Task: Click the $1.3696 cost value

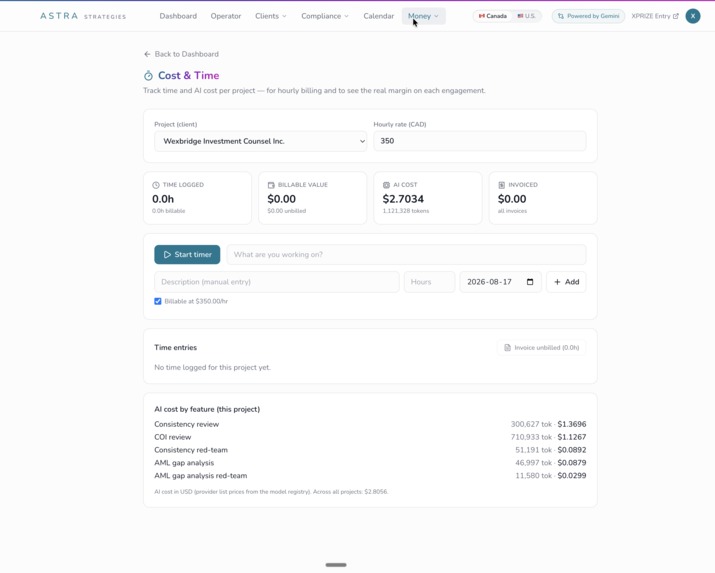Action: pos(572,424)
